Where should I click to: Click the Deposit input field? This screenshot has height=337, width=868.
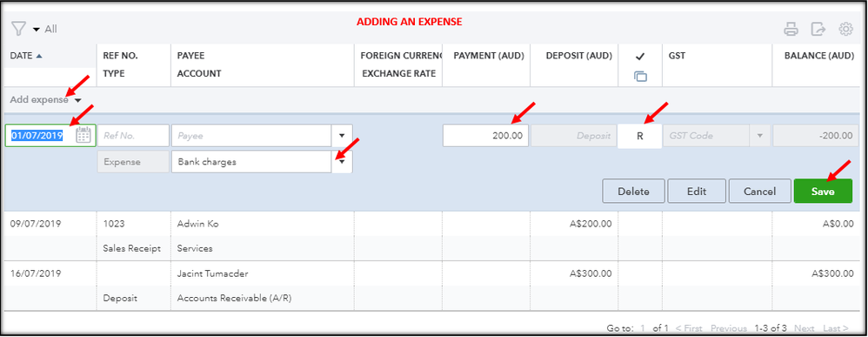point(573,136)
